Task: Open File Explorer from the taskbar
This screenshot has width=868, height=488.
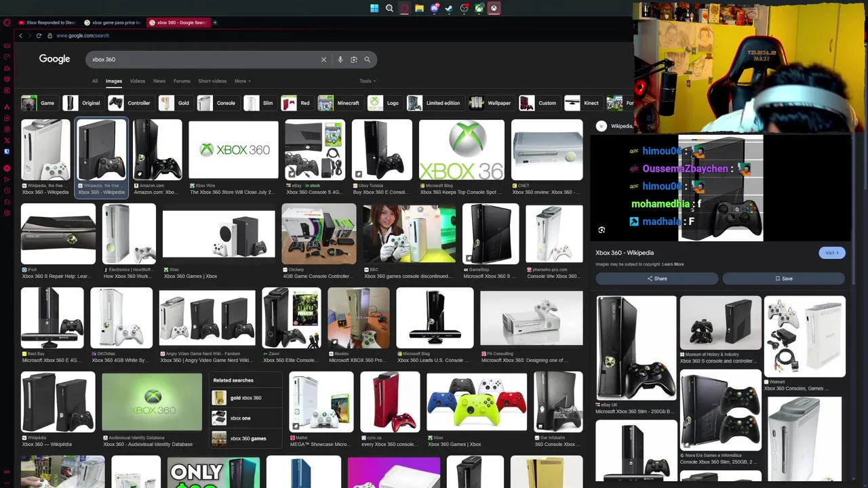Action: 419,8
